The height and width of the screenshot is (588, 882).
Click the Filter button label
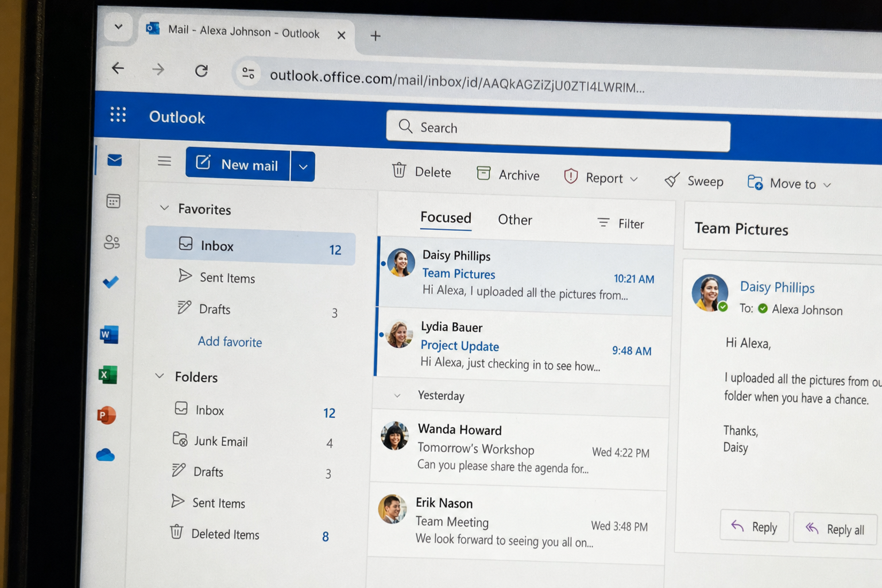point(631,224)
